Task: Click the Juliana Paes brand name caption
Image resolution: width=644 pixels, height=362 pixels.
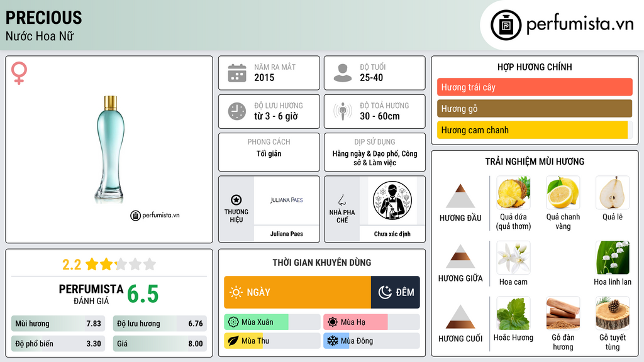Action: (287, 234)
